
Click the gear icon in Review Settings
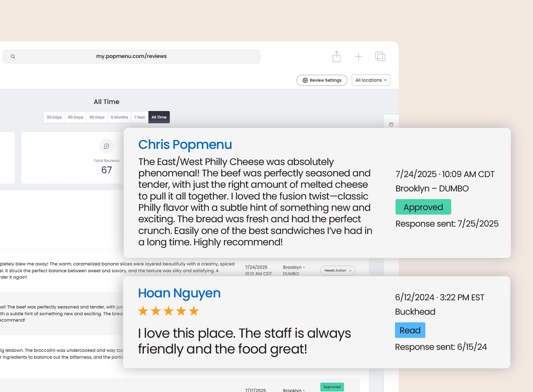click(x=305, y=80)
